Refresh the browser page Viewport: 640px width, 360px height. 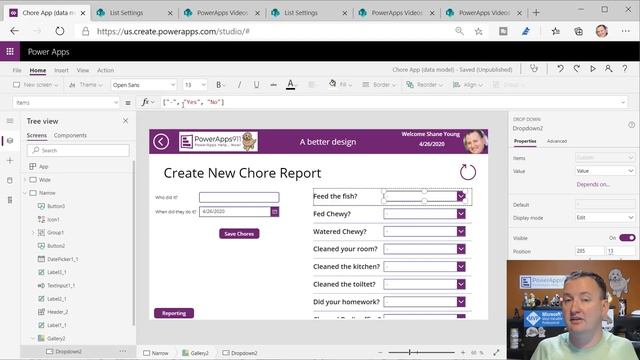pyautogui.click(x=60, y=31)
